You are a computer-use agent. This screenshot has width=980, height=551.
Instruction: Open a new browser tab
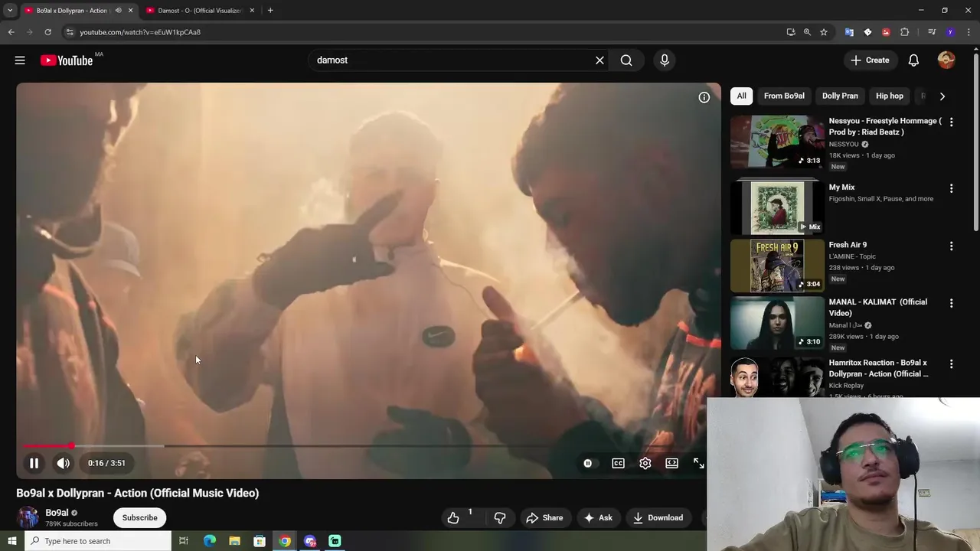[270, 11]
